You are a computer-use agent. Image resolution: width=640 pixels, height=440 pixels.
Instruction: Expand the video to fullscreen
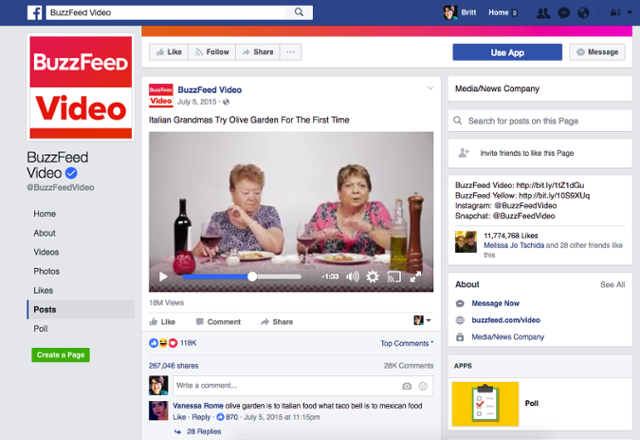(x=416, y=277)
